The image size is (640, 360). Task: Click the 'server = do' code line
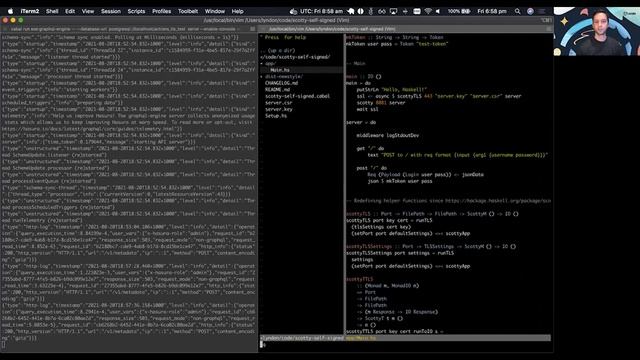361,122
